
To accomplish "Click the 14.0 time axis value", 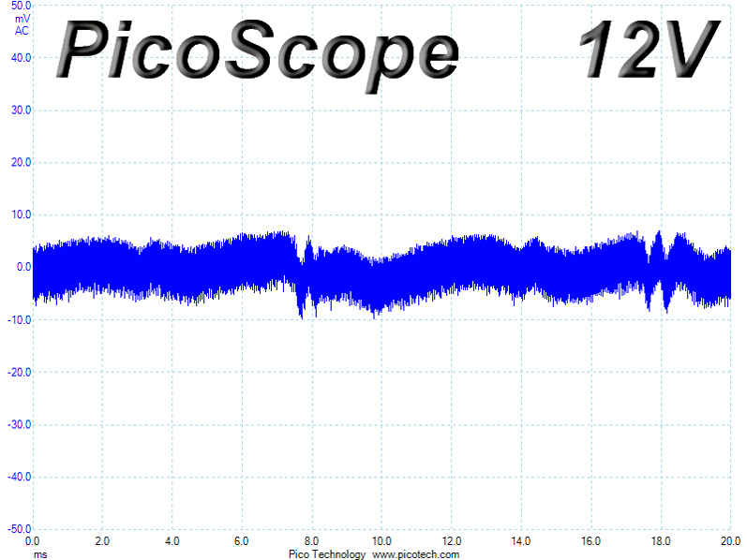I will pos(521,541).
